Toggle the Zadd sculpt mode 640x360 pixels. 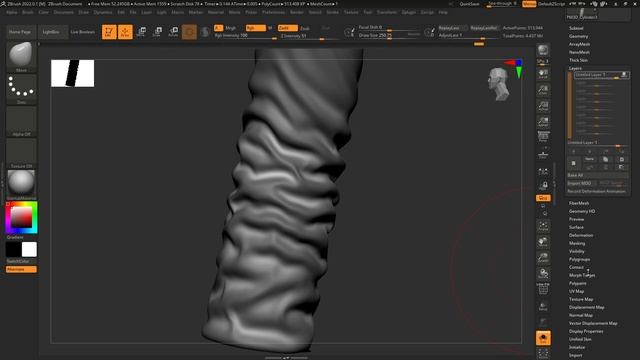tap(287, 28)
